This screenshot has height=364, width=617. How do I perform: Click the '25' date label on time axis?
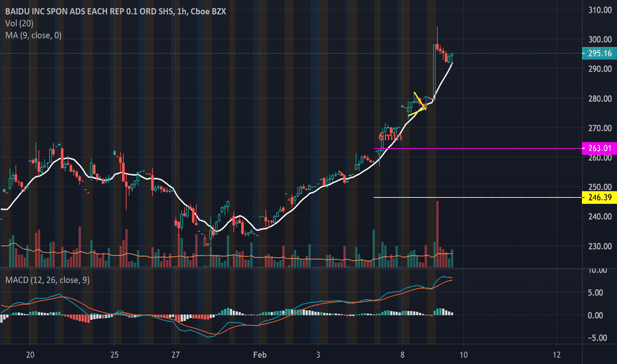(x=115, y=355)
